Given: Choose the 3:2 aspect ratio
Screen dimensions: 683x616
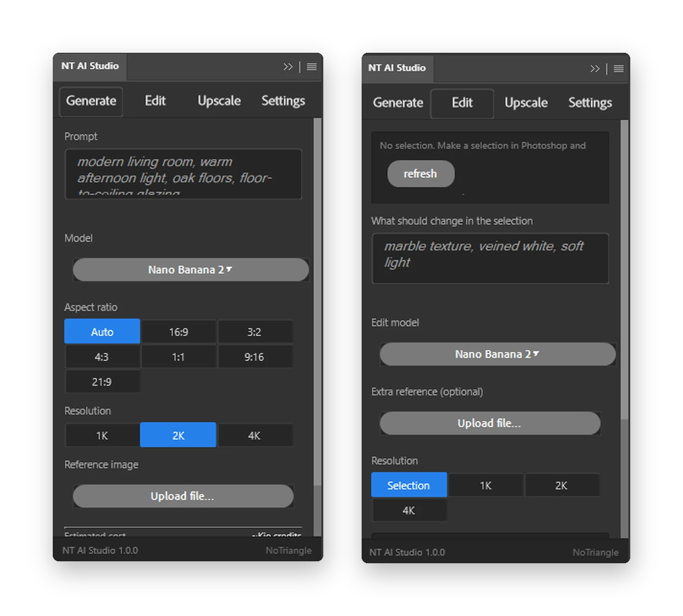Looking at the screenshot, I should (x=255, y=332).
